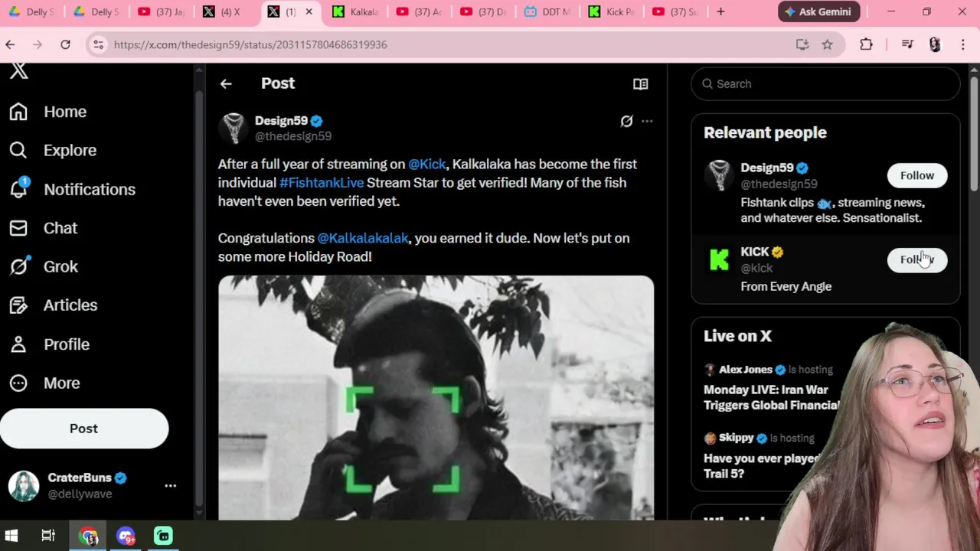Click into the Search box
The width and height of the screenshot is (980, 551).
pos(825,84)
